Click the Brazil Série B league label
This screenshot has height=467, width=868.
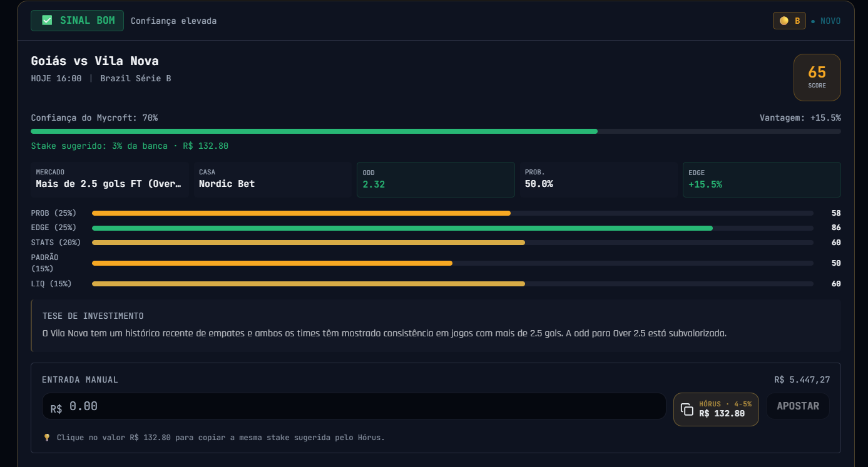[x=136, y=79]
